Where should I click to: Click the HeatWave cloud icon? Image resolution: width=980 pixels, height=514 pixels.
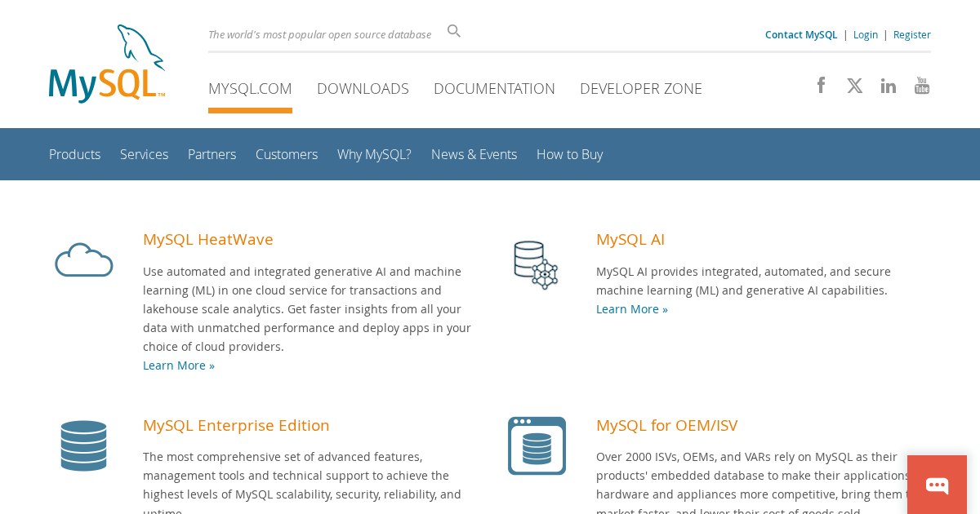click(83, 259)
